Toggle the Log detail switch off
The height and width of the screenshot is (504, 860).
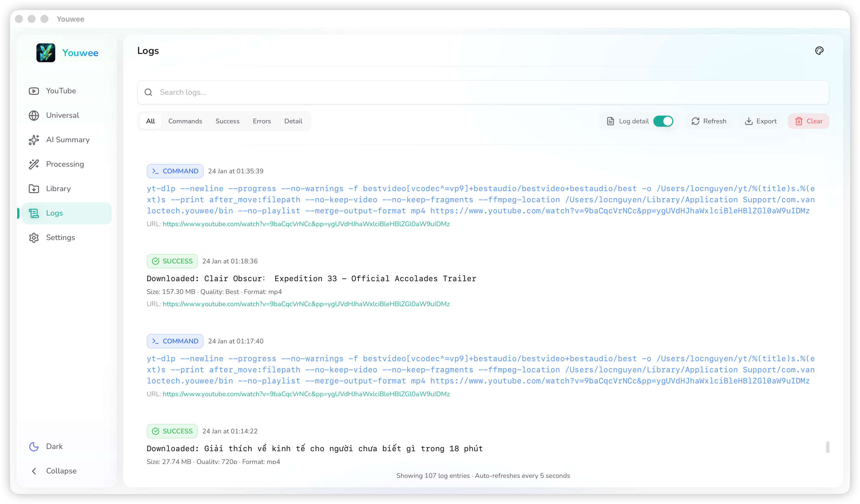(x=663, y=121)
